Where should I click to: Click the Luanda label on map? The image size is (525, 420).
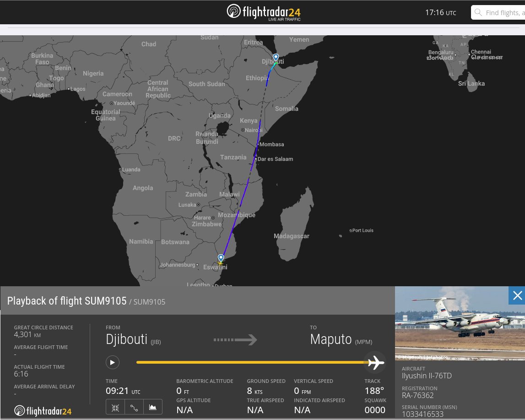(x=131, y=169)
